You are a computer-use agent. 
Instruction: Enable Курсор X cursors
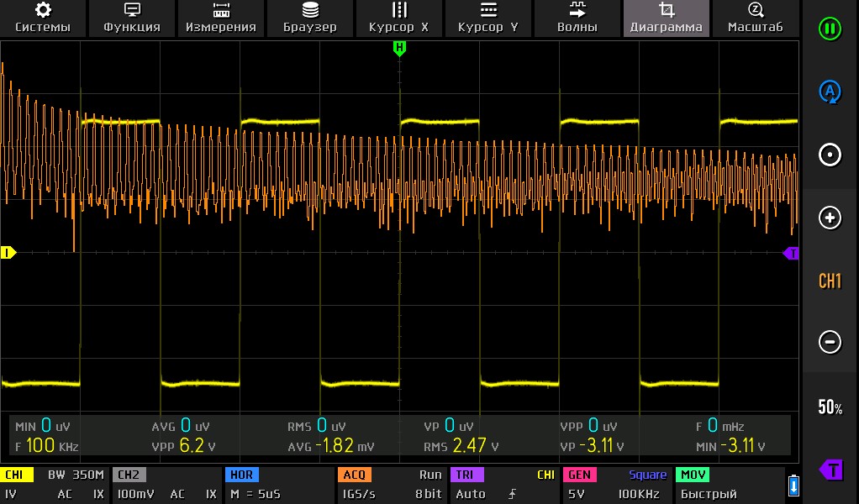click(x=399, y=18)
